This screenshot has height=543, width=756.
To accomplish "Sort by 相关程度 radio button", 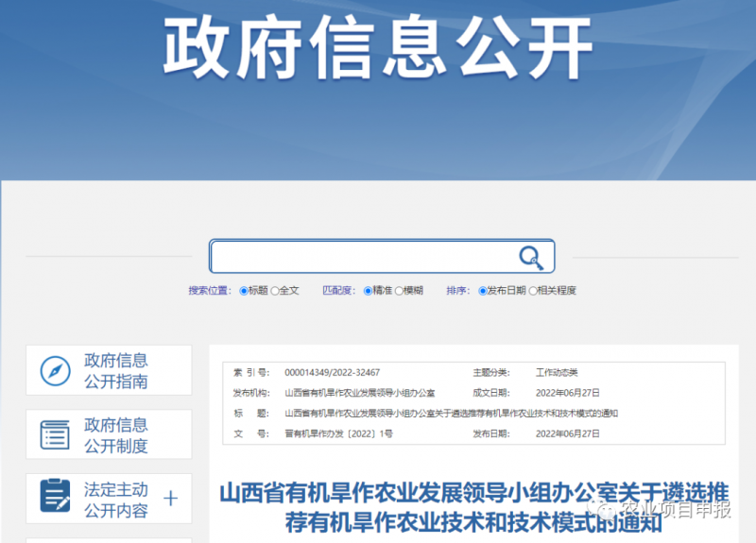I will pyautogui.click(x=533, y=291).
